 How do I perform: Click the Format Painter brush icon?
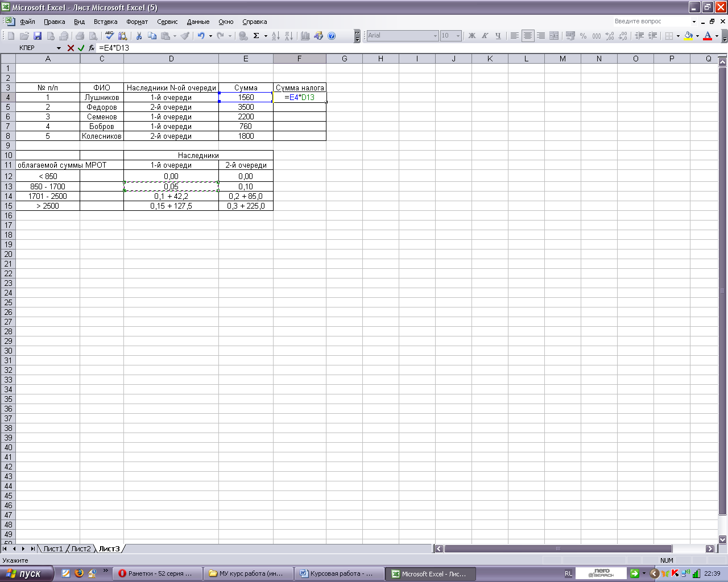click(185, 36)
